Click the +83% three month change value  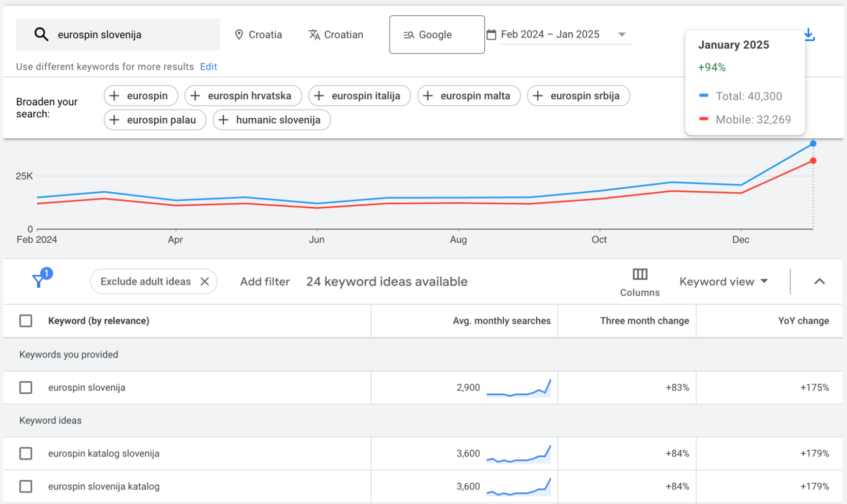coord(677,388)
